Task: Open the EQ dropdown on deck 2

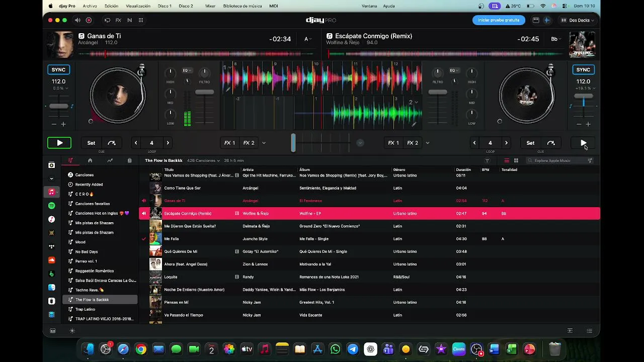Action: point(454,70)
